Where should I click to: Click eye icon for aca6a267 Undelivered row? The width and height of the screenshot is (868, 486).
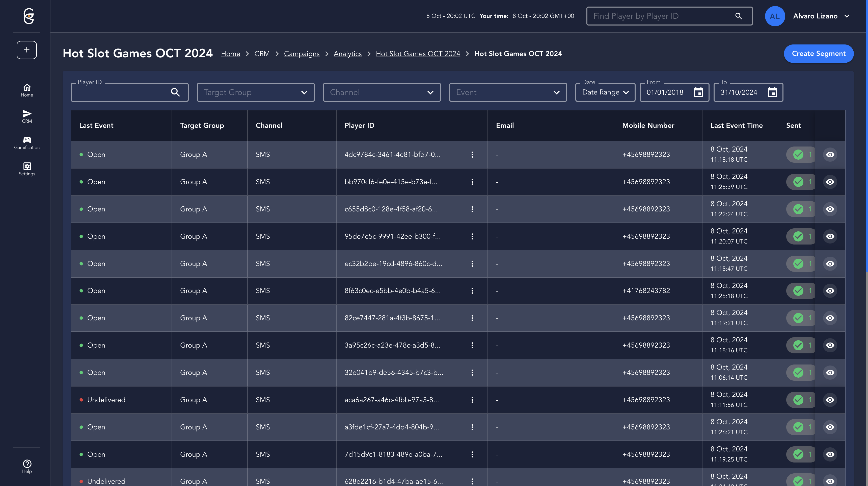[x=830, y=400]
